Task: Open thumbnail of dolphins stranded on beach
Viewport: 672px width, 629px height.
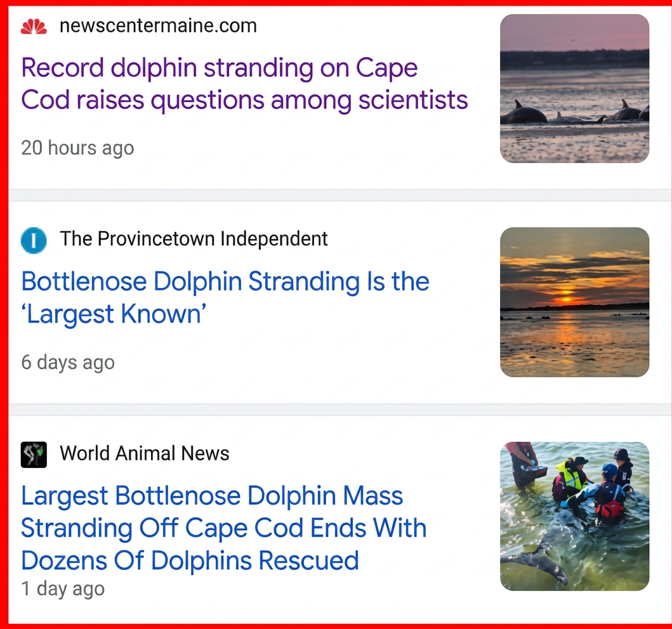Action: [574, 88]
